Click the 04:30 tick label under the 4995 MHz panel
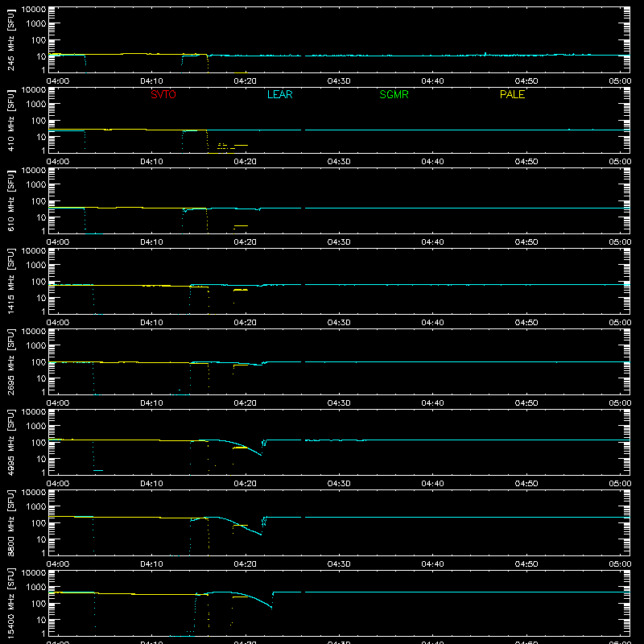Image resolution: width=644 pixels, height=644 pixels. point(339,484)
